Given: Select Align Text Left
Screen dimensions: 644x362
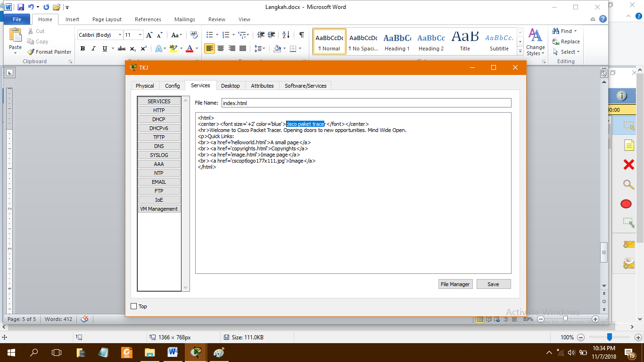Looking at the screenshot, I should click(210, 49).
